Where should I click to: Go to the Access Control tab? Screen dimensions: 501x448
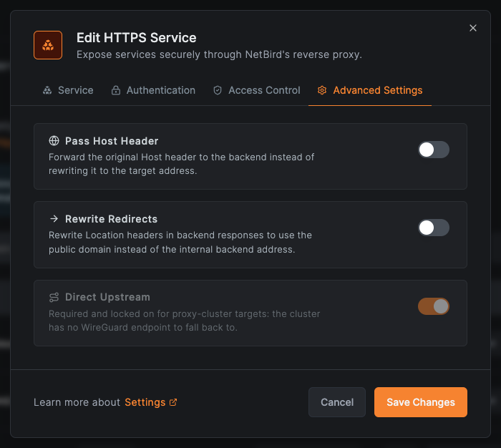(256, 90)
